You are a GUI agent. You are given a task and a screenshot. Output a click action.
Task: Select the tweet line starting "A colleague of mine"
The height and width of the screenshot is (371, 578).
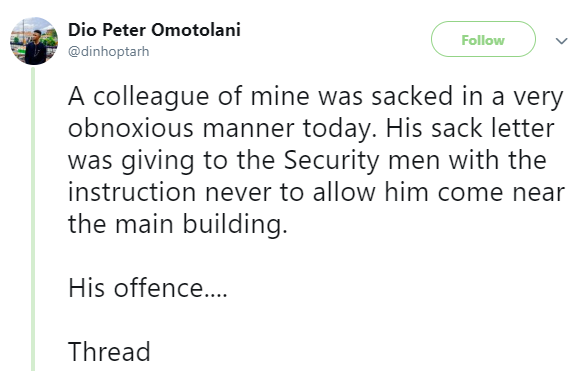[x=316, y=97]
